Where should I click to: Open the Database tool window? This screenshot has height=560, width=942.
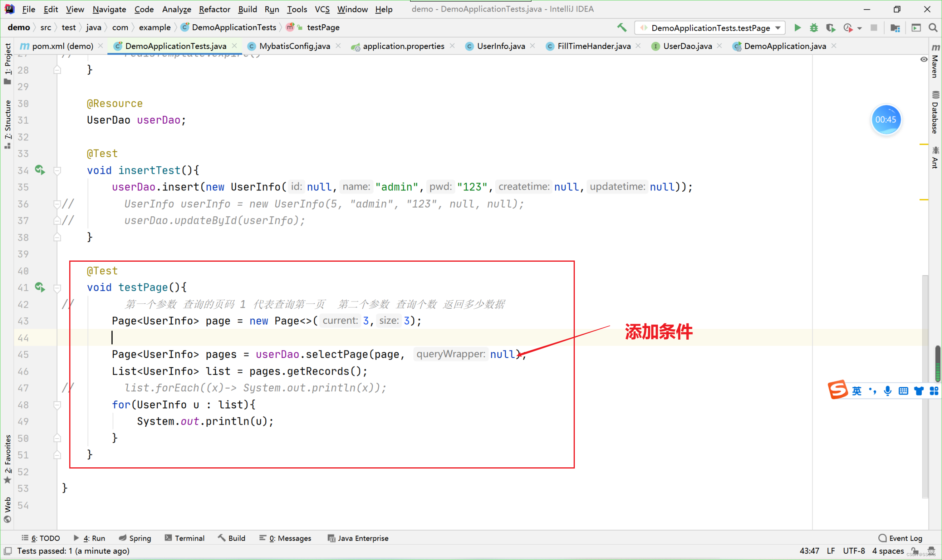tap(935, 112)
